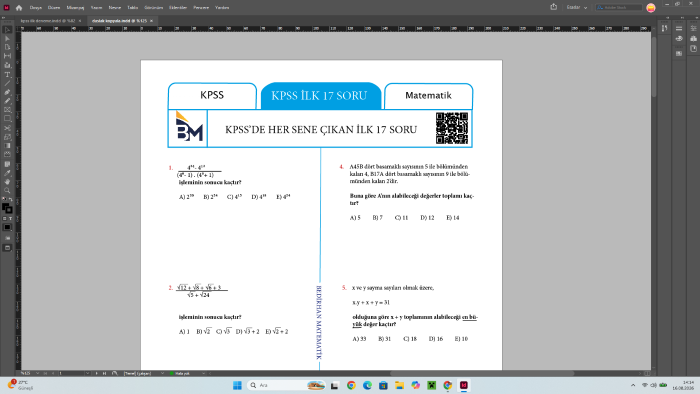Select the Eyedropper tool
700x394 pixels.
click(7, 173)
